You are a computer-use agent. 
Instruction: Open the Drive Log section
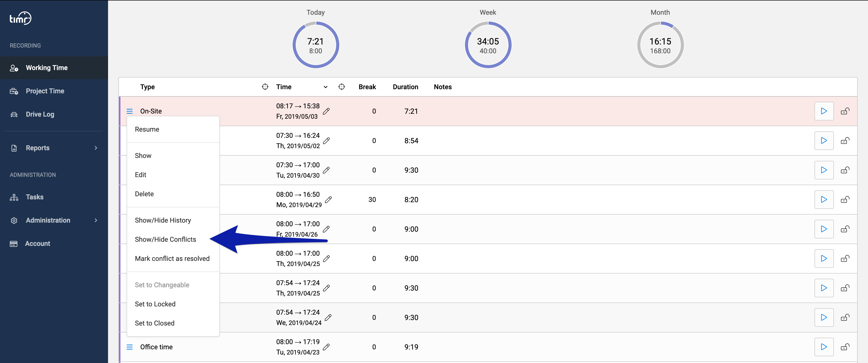54,114
